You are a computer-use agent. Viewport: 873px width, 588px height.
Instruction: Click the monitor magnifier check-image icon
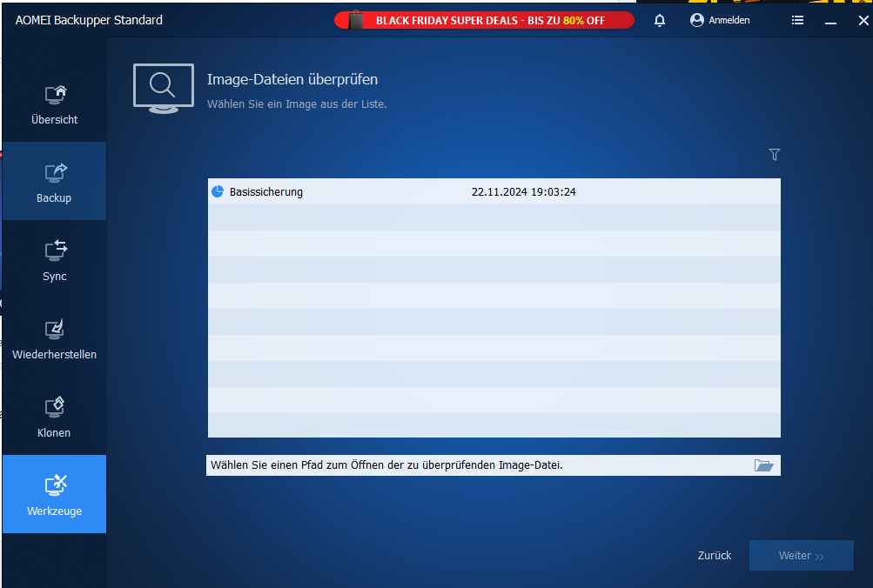click(163, 89)
